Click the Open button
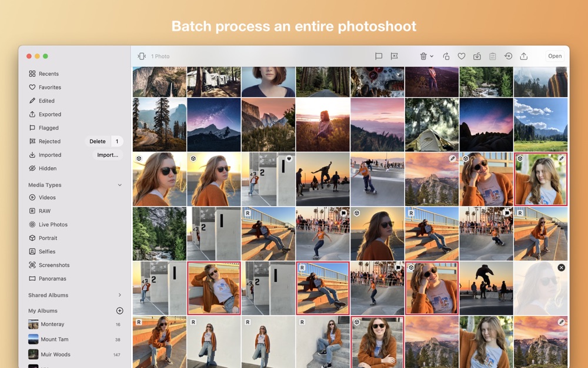Screen dimensions: 588x368 [x=554, y=57]
